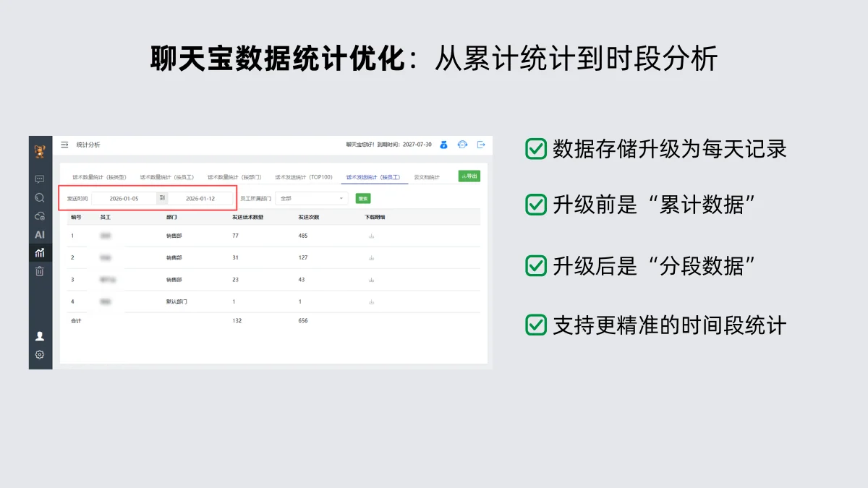Click the expiry date text 2027-07-30

(417, 145)
